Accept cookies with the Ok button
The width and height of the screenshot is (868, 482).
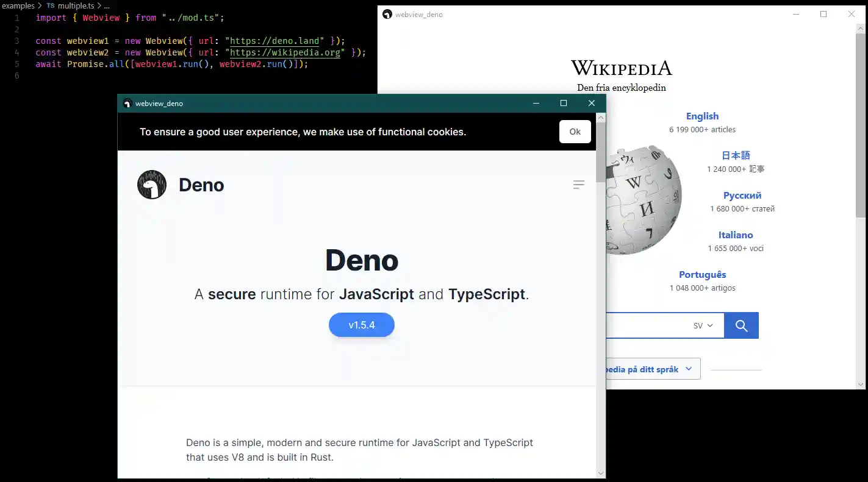coord(575,131)
